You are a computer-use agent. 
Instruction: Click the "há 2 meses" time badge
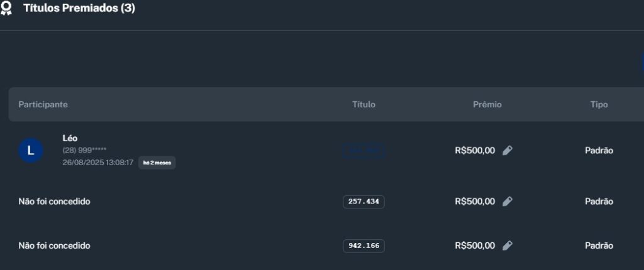157,163
